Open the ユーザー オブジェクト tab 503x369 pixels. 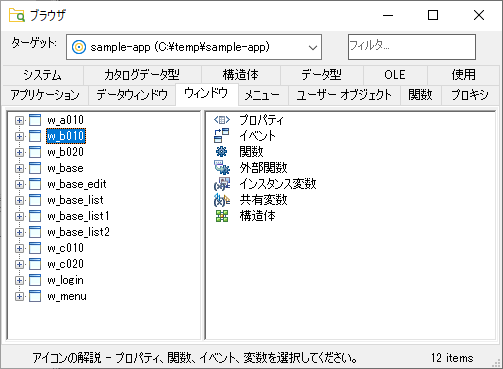point(344,95)
